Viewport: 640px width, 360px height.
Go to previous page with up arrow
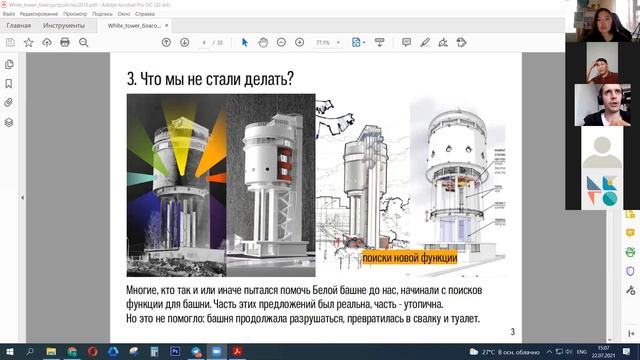point(166,42)
